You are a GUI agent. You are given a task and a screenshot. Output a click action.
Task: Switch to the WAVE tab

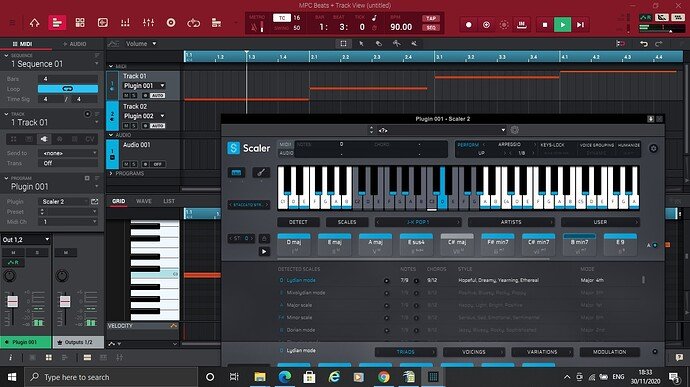coord(143,201)
